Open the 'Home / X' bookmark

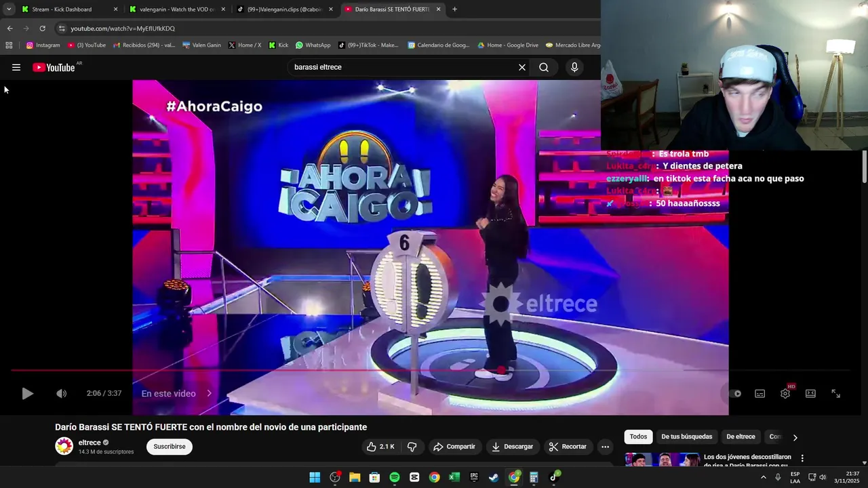click(x=245, y=45)
